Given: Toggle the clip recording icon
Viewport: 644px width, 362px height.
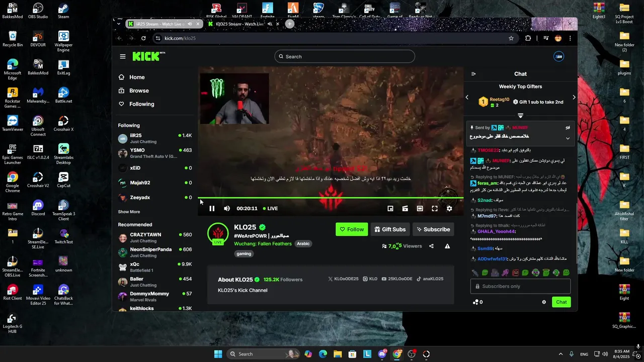Looking at the screenshot, I should coord(405,208).
